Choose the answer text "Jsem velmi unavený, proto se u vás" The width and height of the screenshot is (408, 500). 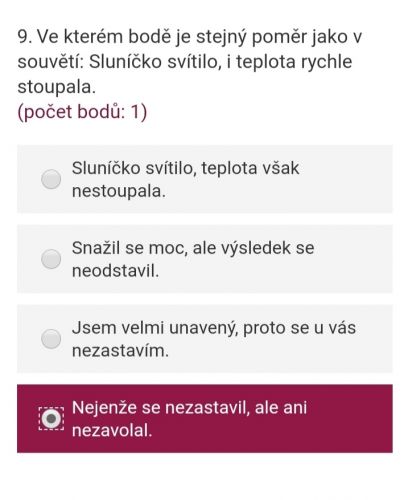pos(214,328)
